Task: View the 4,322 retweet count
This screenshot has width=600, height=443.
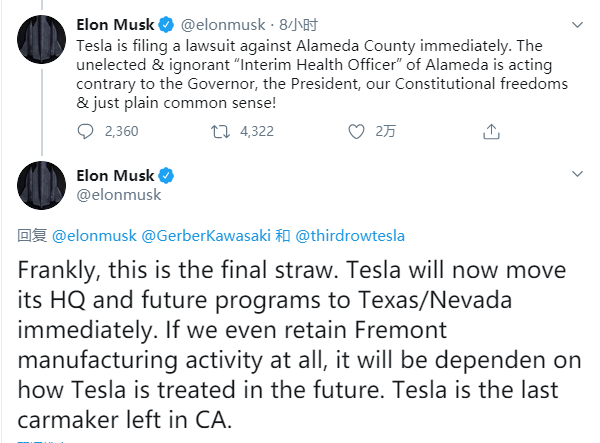Action: 256,131
